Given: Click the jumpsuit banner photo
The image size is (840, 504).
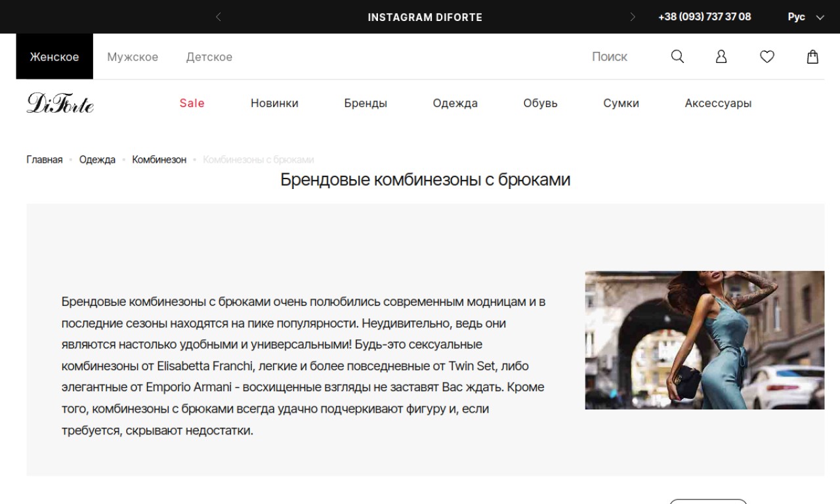Looking at the screenshot, I should point(704,340).
